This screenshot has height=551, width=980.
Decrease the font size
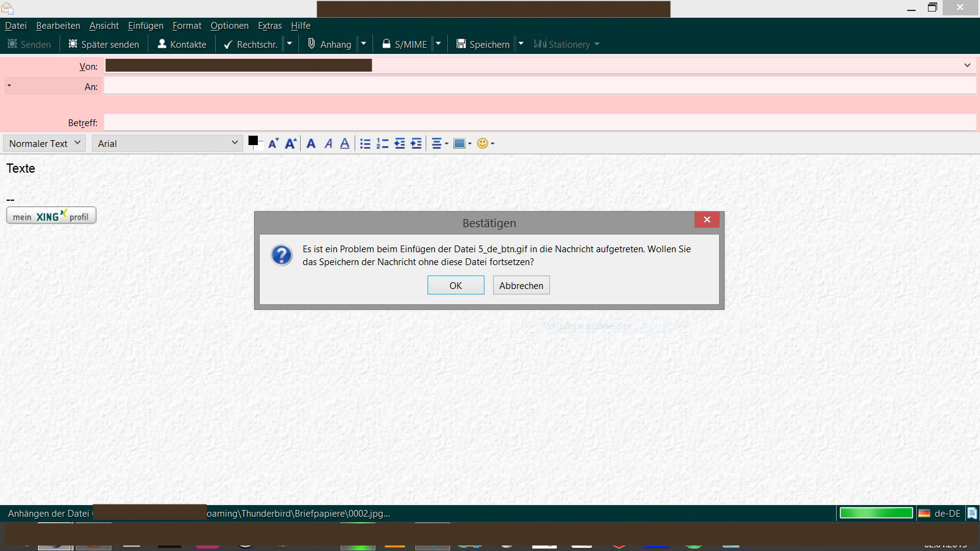pos(273,143)
